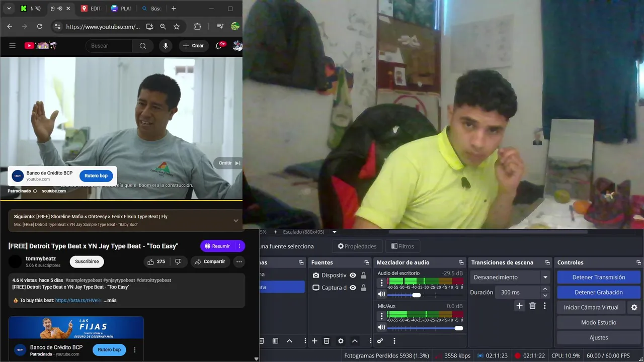Open browser extensions puzzle icon
644x362 pixels.
tap(198, 26)
